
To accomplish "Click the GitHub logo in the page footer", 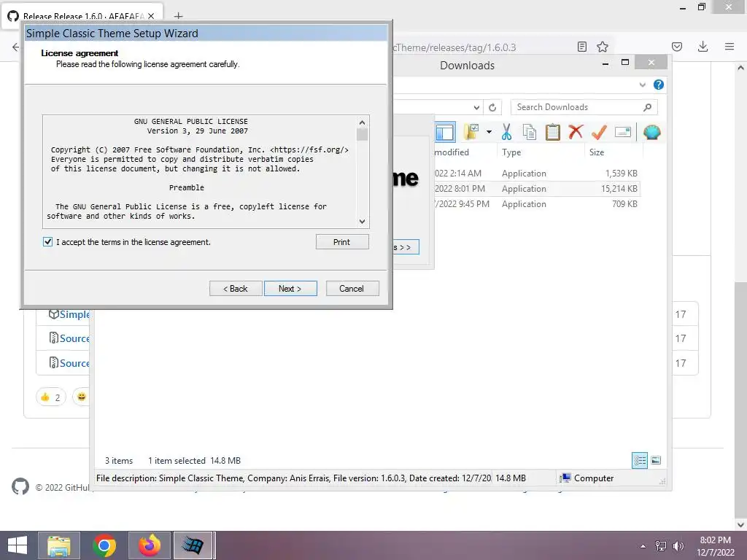I will (20, 486).
